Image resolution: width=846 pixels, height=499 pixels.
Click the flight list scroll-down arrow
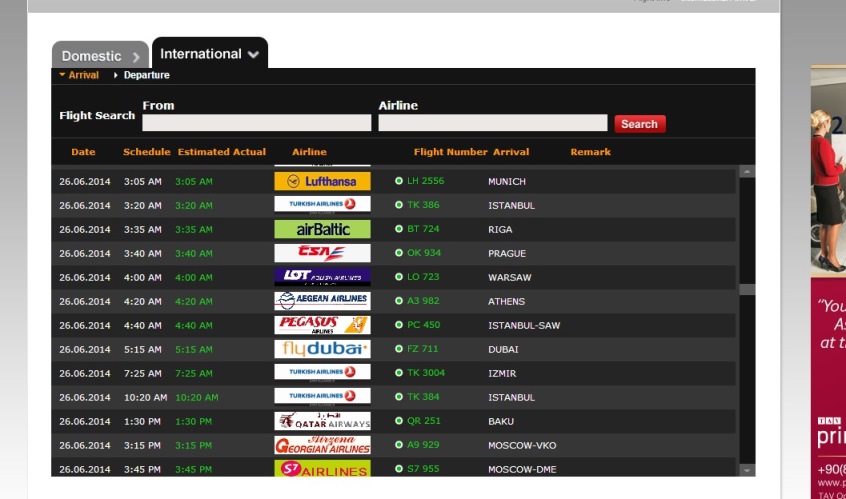pyautogui.click(x=747, y=470)
